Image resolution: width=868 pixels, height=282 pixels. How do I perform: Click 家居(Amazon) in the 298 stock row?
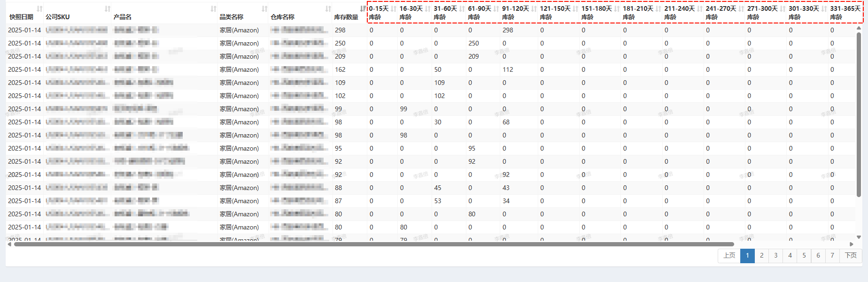pos(239,30)
